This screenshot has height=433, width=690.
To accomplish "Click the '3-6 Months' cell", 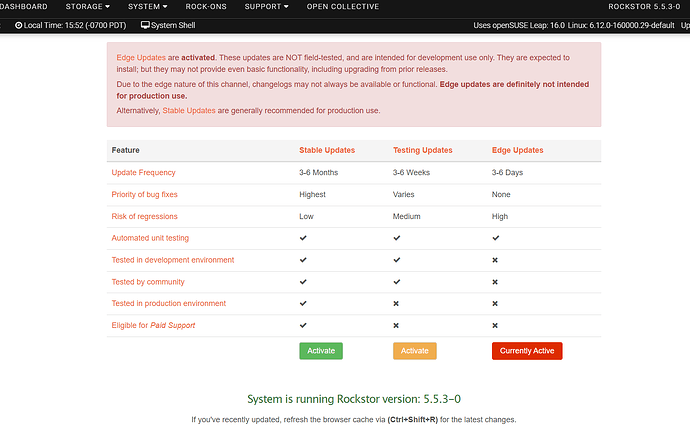I will coord(319,172).
